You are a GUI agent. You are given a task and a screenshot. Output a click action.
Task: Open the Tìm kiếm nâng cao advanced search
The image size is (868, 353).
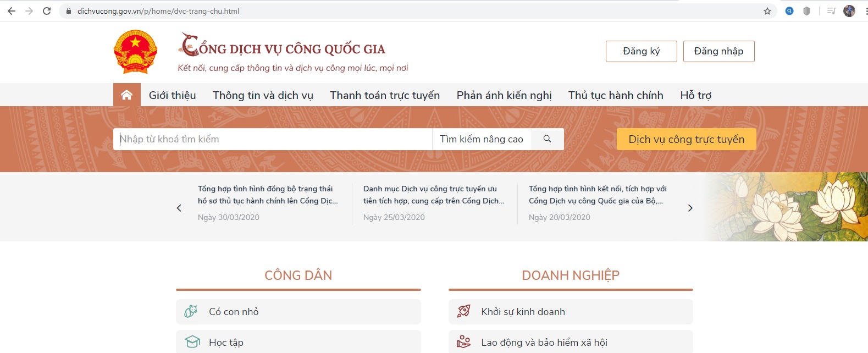click(x=481, y=139)
